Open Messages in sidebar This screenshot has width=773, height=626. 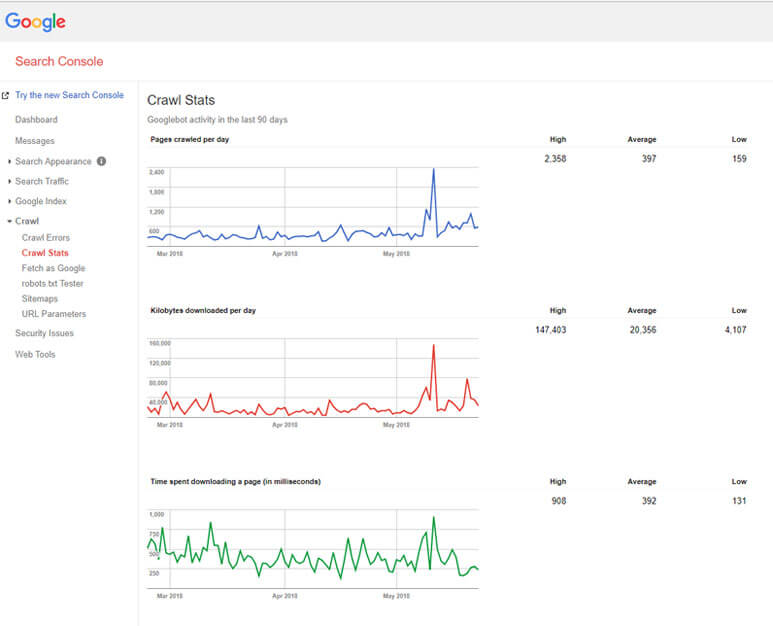[x=35, y=141]
